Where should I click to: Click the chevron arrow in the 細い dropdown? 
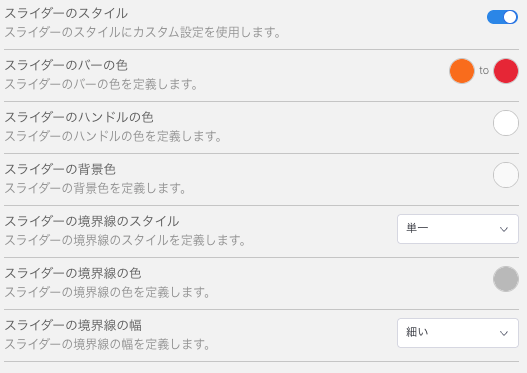point(503,333)
